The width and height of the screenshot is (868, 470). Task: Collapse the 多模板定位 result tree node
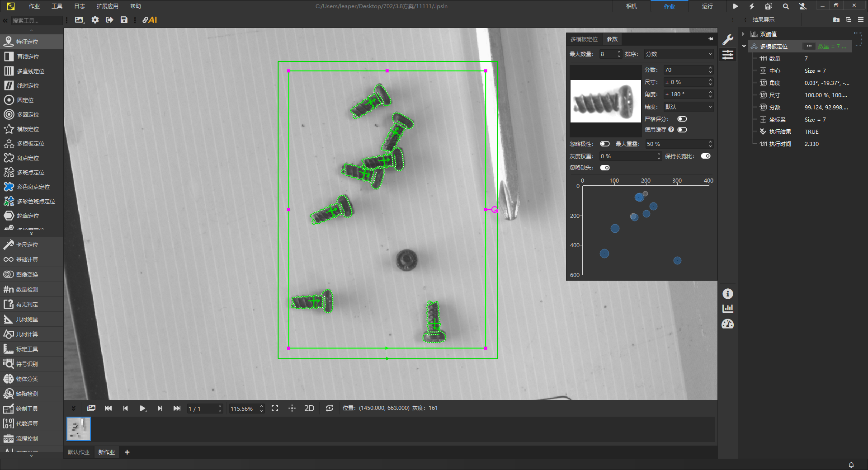[744, 46]
